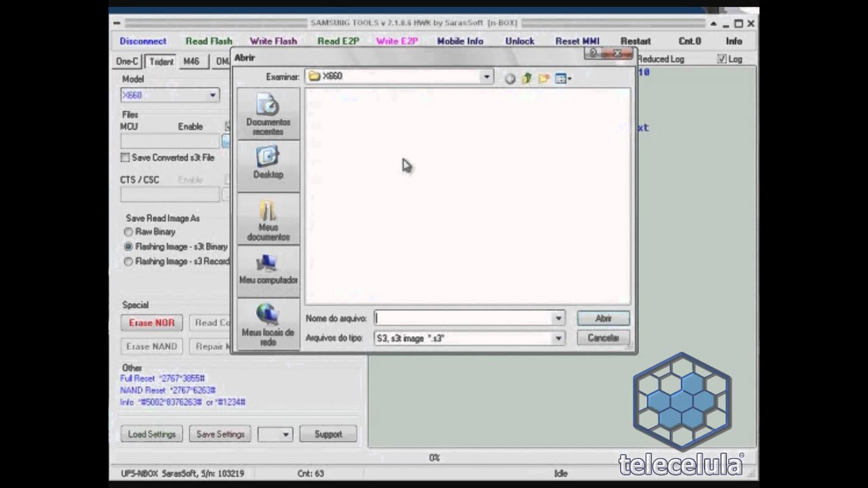868x488 pixels.
Task: Close the Abrir dialog
Action: (616, 53)
